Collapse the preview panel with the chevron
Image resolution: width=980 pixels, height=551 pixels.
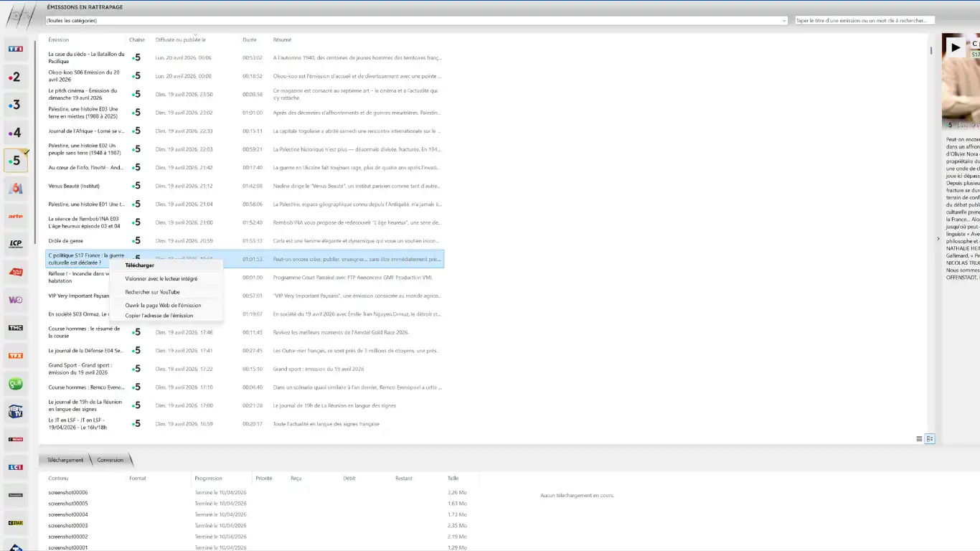pyautogui.click(x=938, y=239)
